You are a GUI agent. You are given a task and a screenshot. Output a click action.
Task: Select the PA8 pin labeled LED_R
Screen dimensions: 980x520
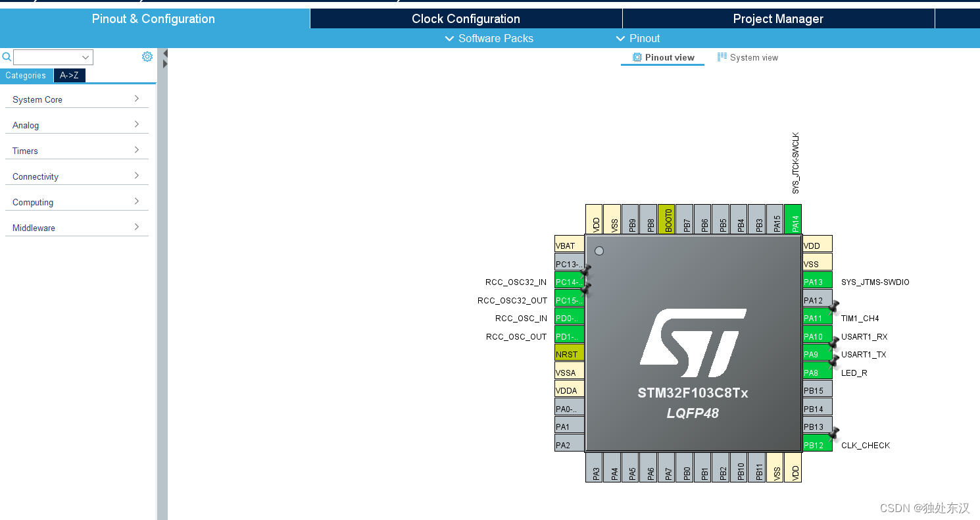tap(816, 372)
